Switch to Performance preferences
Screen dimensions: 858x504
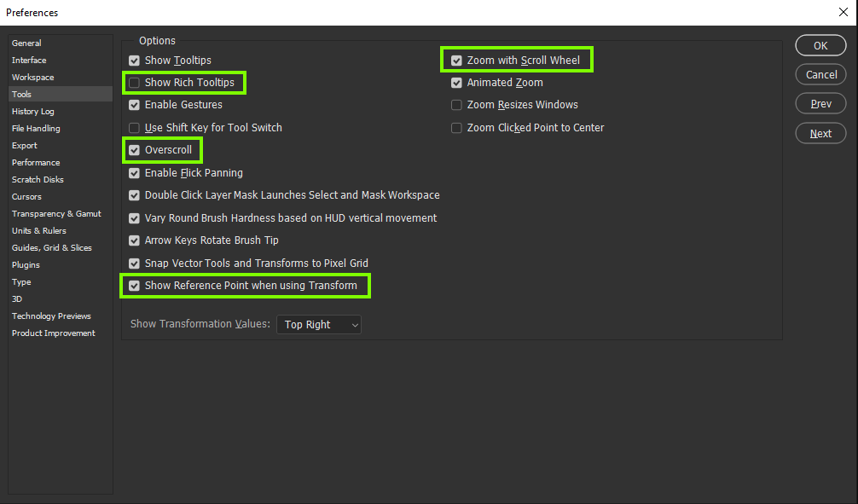36,162
